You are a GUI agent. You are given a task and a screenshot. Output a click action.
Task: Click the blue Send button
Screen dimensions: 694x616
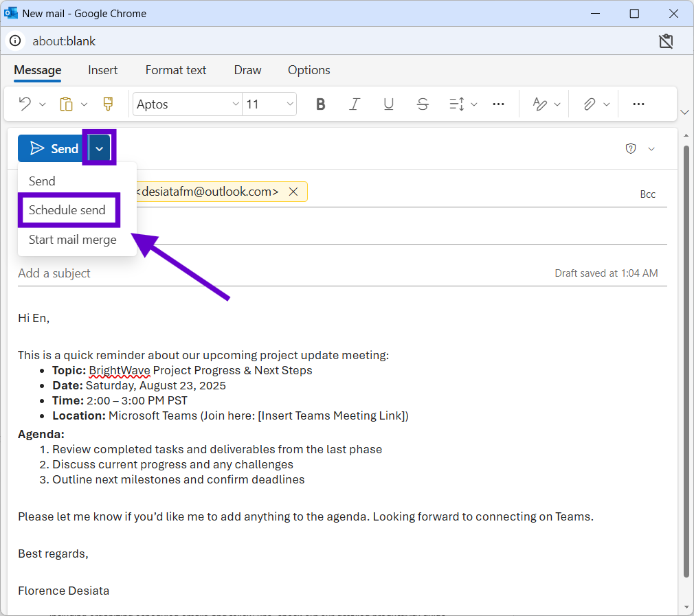(53, 148)
